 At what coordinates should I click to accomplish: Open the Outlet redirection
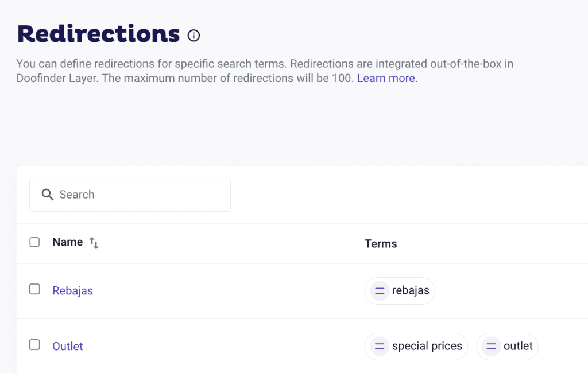coord(68,347)
